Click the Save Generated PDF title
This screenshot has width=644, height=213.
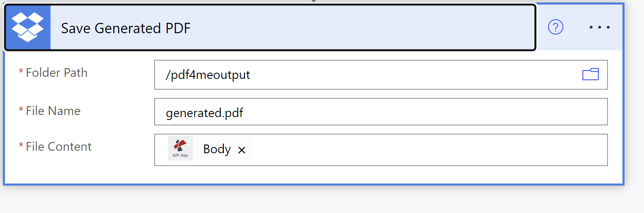click(x=126, y=28)
